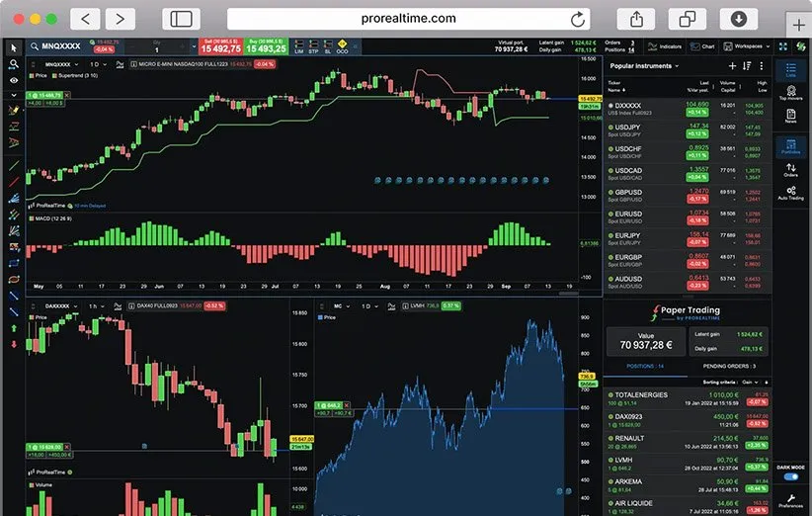Screen dimensions: 812x516
Task: Select the arrow cursor tool
Action: pos(13,46)
